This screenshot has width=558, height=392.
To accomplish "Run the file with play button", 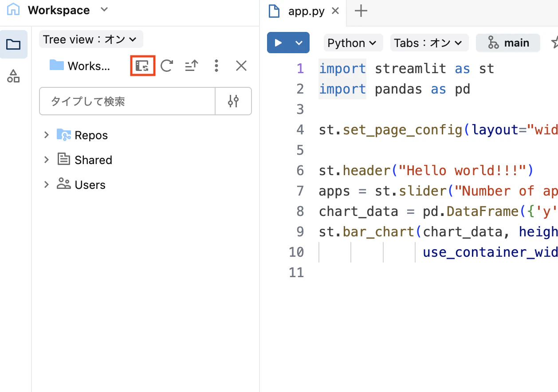I will (279, 43).
